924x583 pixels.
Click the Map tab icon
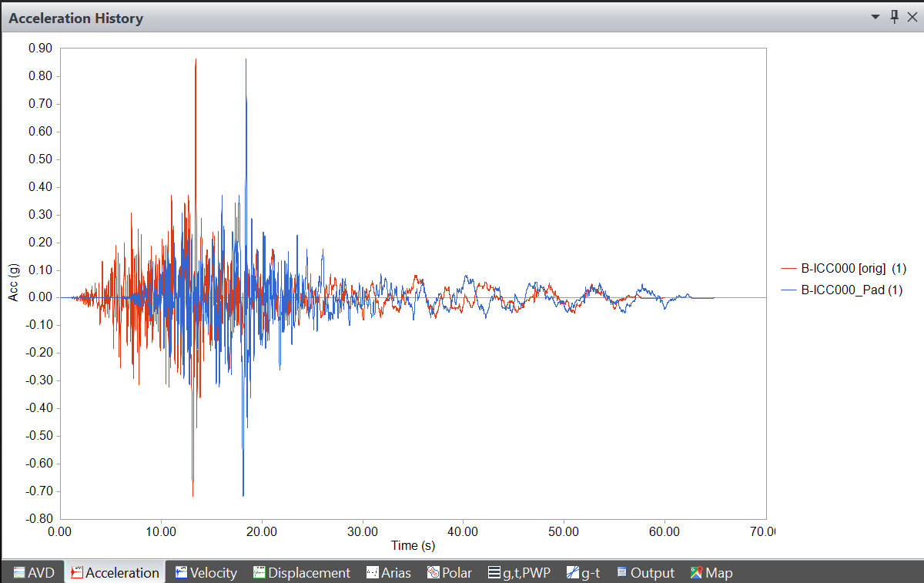pyautogui.click(x=697, y=572)
